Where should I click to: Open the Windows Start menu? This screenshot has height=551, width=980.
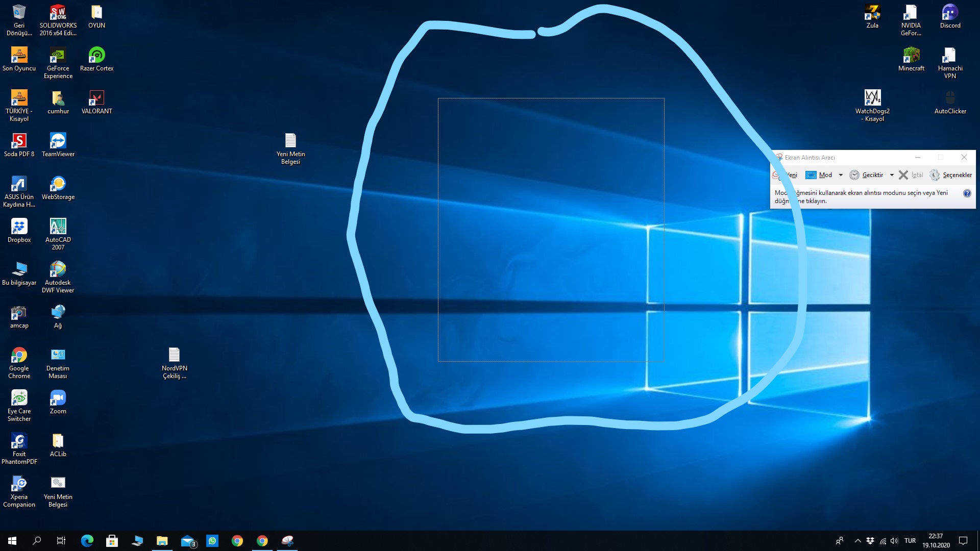pyautogui.click(x=12, y=541)
